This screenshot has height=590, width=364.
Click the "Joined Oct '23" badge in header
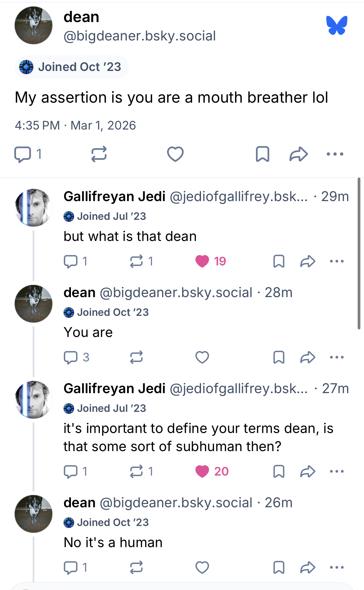click(72, 67)
